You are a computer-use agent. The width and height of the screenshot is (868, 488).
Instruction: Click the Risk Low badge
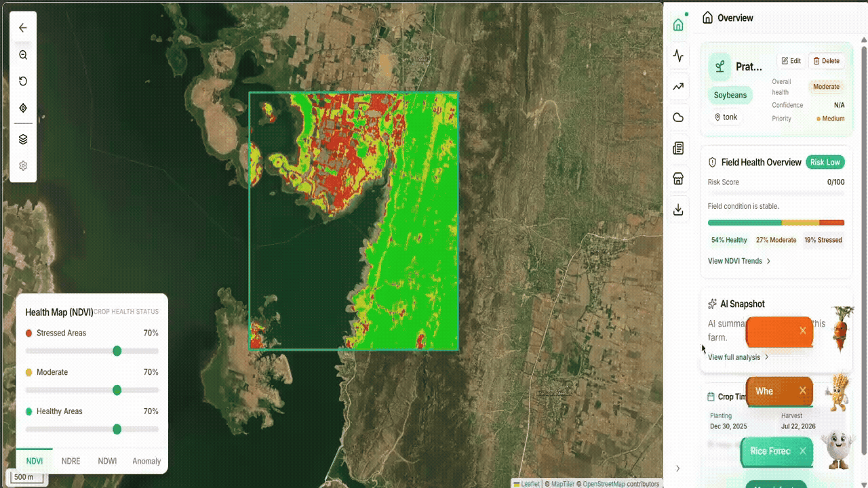(x=825, y=162)
